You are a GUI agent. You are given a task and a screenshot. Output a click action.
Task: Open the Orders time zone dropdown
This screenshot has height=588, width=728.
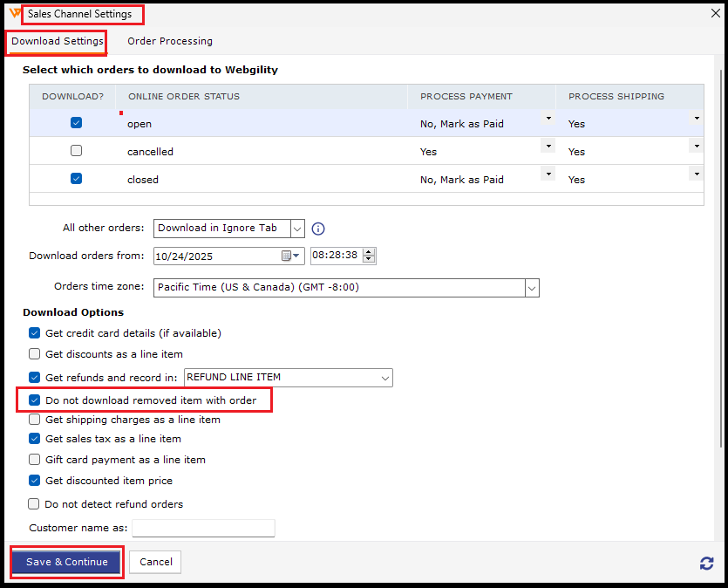click(x=531, y=287)
